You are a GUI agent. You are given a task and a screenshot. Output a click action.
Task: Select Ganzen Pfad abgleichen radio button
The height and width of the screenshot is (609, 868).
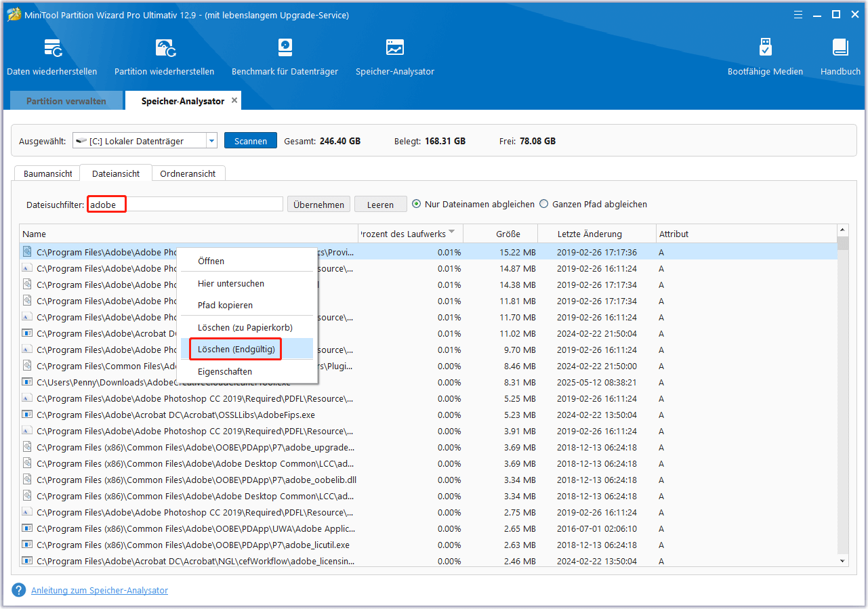(x=543, y=204)
